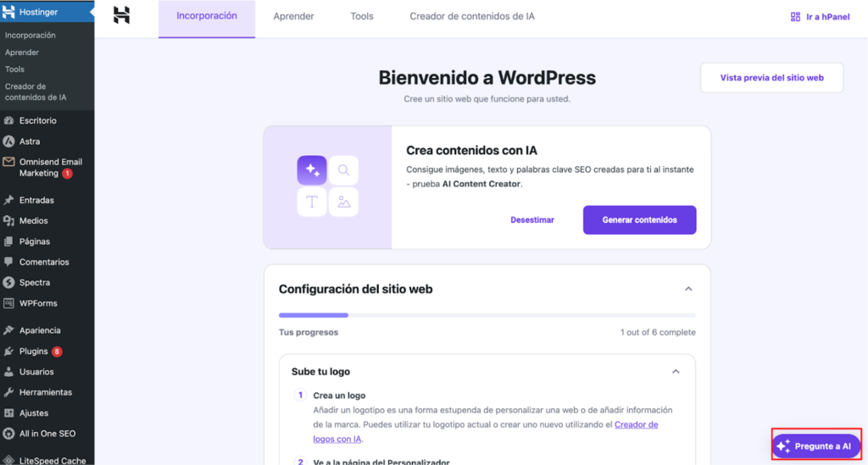
Task: Click the Páginas pages icon
Action: 8,241
